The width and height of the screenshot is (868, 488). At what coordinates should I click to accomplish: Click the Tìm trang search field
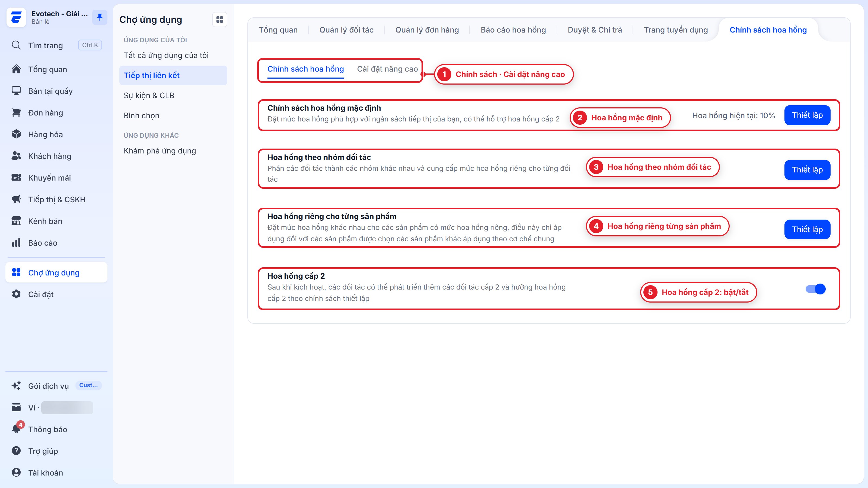point(56,45)
